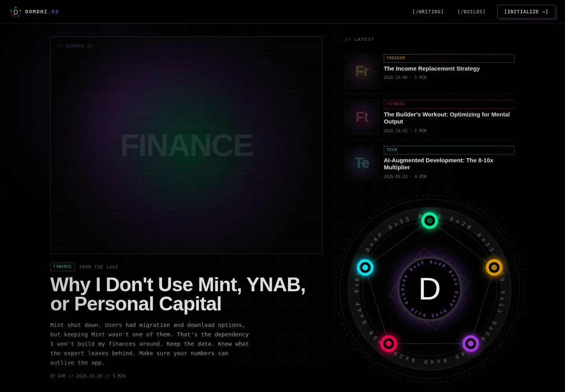Screen dimensions: 565x392
Task: Click the date '2026.10.02 · 5 MIN'
Action: point(405,131)
